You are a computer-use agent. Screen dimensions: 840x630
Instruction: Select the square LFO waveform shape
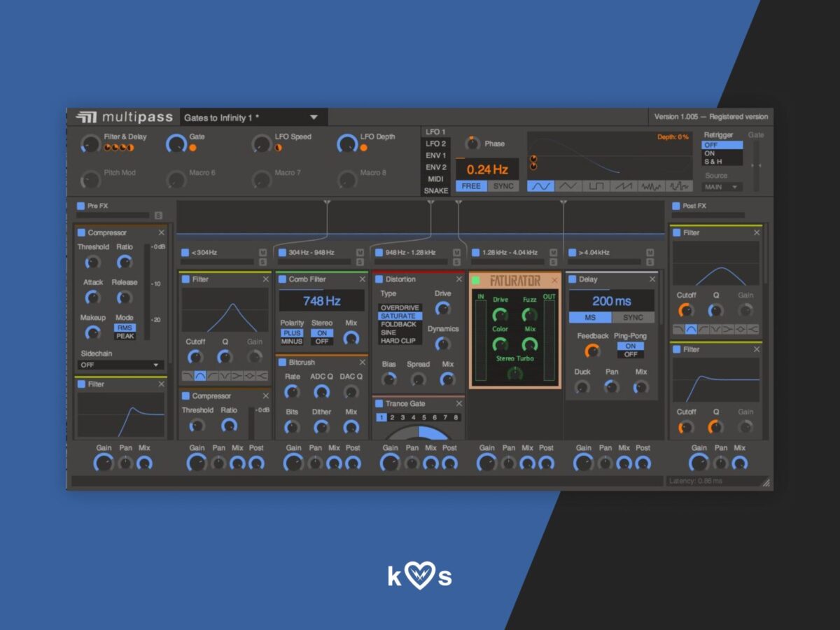(x=595, y=186)
